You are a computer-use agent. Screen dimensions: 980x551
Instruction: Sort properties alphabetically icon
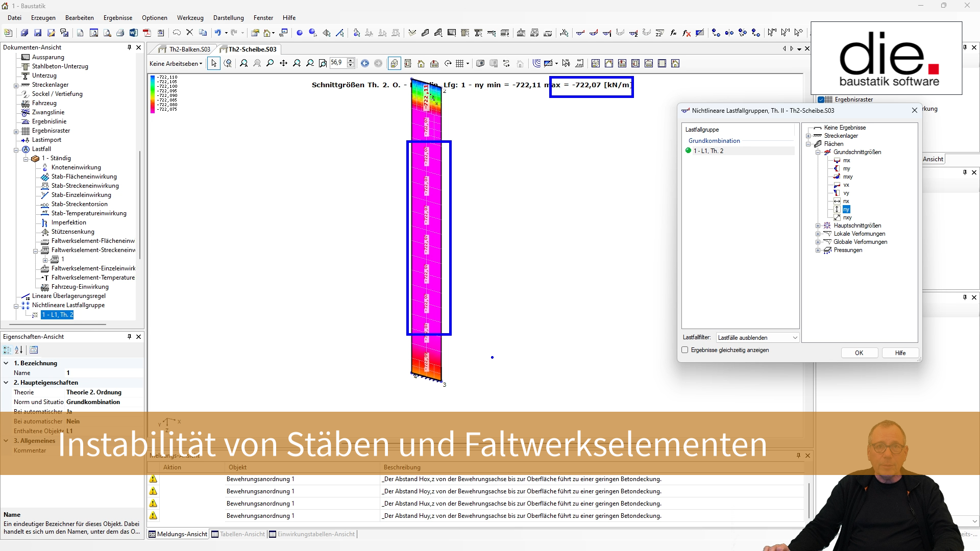point(19,350)
